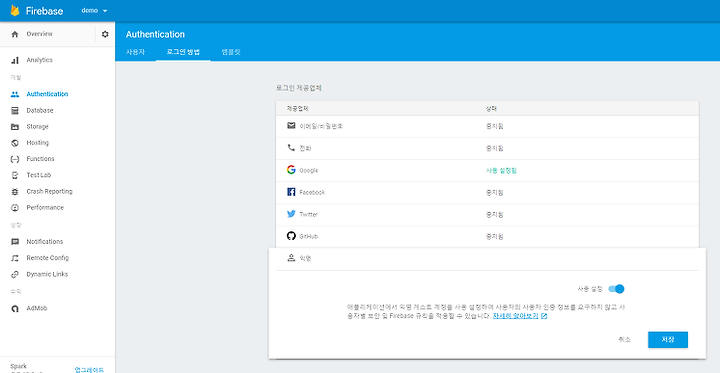Click the Spark plan label
Screen dimensions: 720x373
[x=18, y=366]
